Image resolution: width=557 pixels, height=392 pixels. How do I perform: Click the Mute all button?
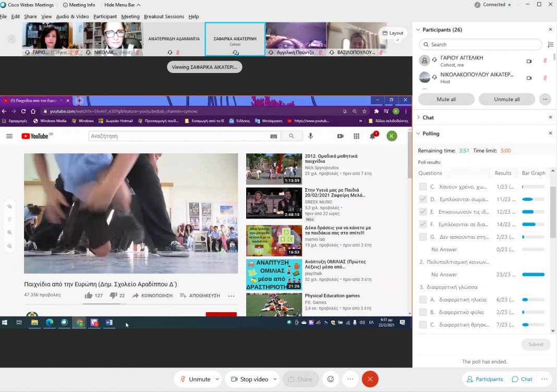pos(446,100)
